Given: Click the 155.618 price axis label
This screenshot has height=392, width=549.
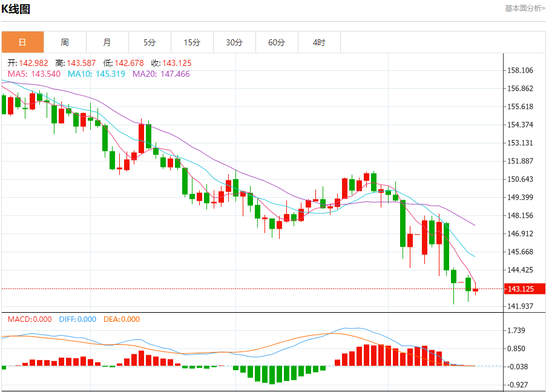Looking at the screenshot, I should tap(521, 106).
